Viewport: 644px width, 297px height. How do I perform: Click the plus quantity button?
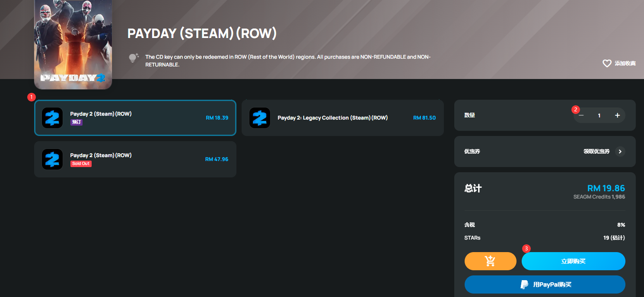pos(617,115)
